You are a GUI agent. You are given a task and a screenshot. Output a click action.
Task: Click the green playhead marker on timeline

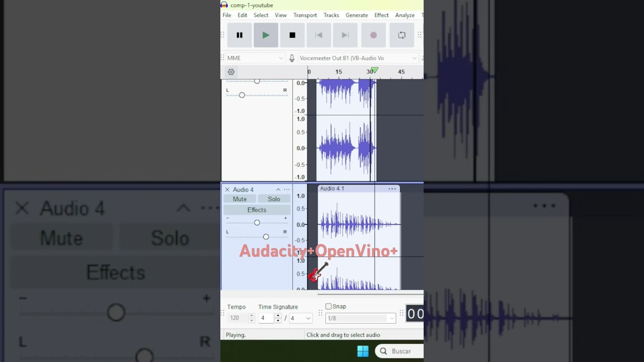click(x=374, y=70)
